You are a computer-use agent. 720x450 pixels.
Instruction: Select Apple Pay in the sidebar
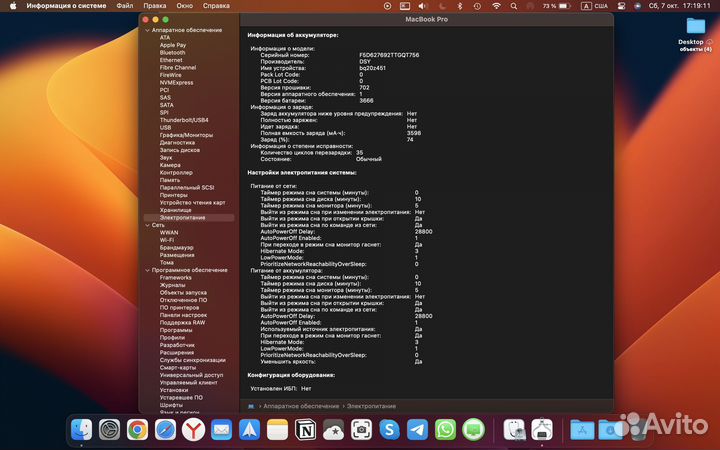coord(173,45)
